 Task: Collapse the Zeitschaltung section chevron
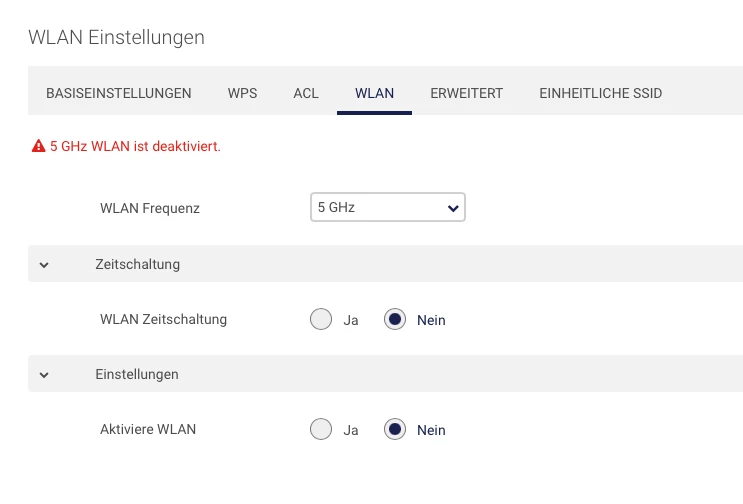tap(44, 265)
